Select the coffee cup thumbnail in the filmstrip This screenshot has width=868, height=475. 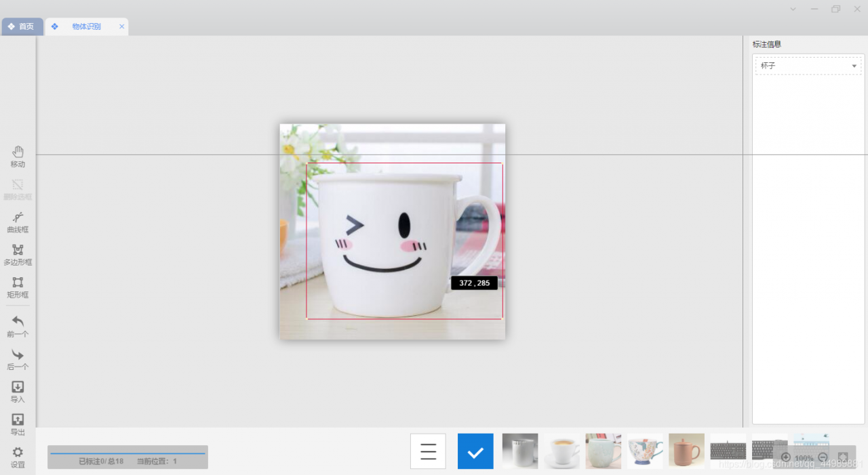561,451
